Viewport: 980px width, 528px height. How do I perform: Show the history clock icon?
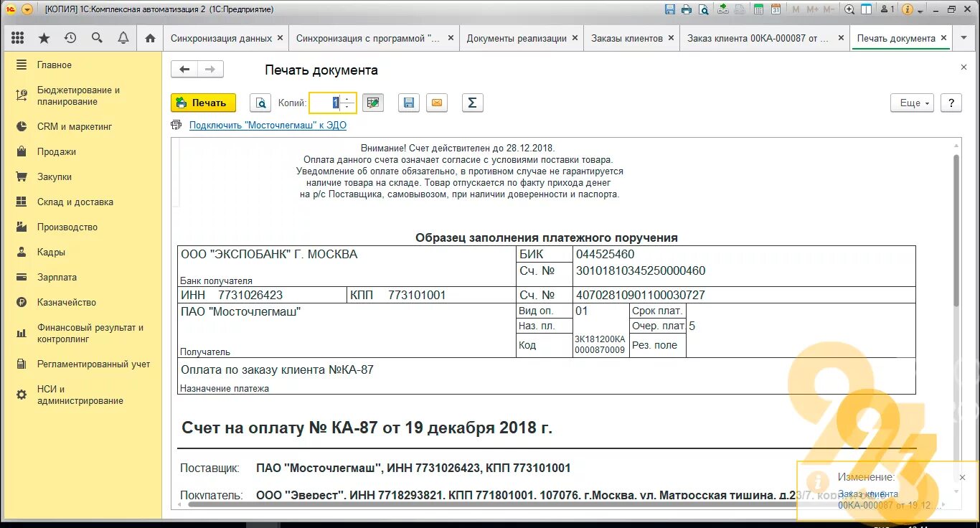click(70, 38)
